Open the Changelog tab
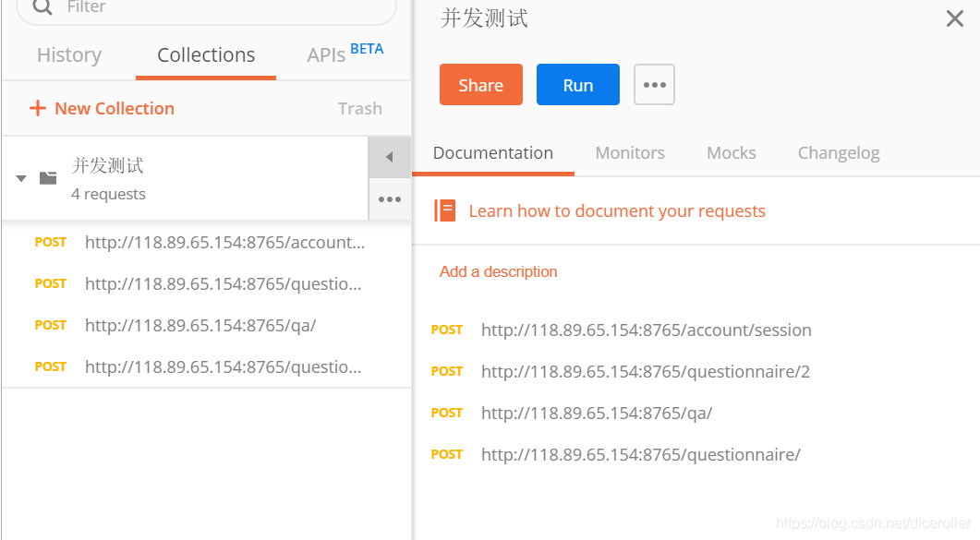The height and width of the screenshot is (540, 980). pos(839,153)
